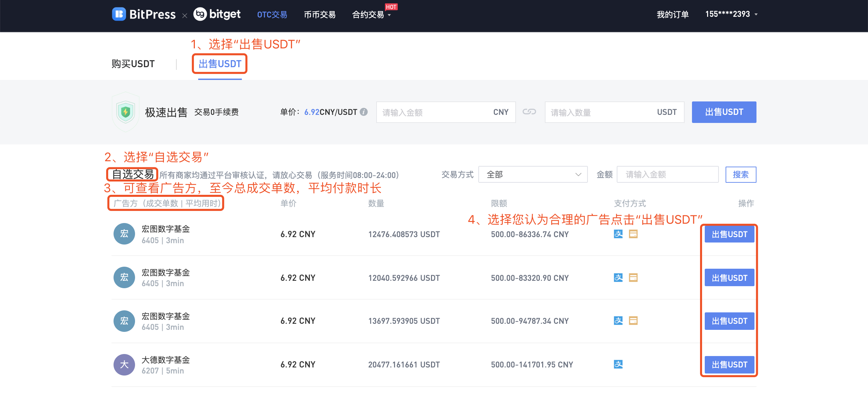Click 出售USDT in the 大德数字基金 row
Image resolution: width=868 pixels, height=395 pixels.
click(x=729, y=365)
